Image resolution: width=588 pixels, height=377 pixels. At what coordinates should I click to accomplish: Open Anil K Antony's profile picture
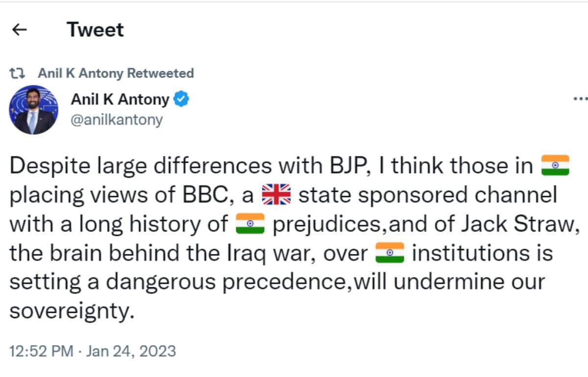[34, 110]
